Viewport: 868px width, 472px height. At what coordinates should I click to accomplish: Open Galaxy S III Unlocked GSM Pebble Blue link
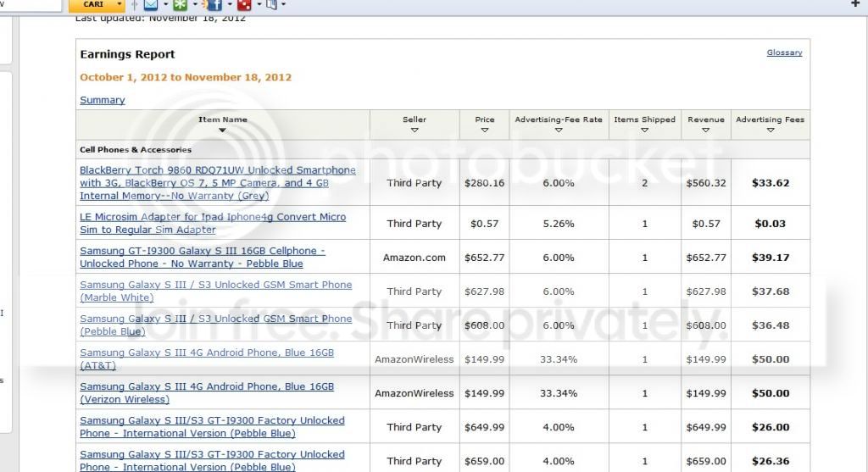click(x=216, y=325)
